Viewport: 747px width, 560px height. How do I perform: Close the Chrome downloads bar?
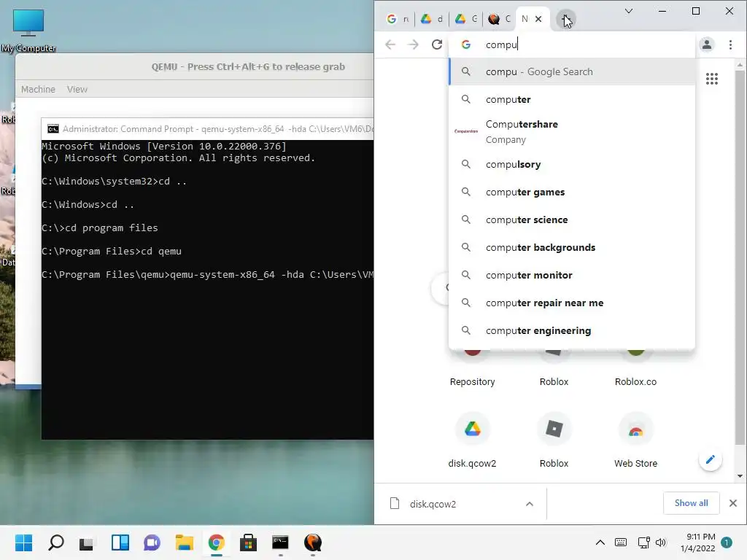pos(733,503)
